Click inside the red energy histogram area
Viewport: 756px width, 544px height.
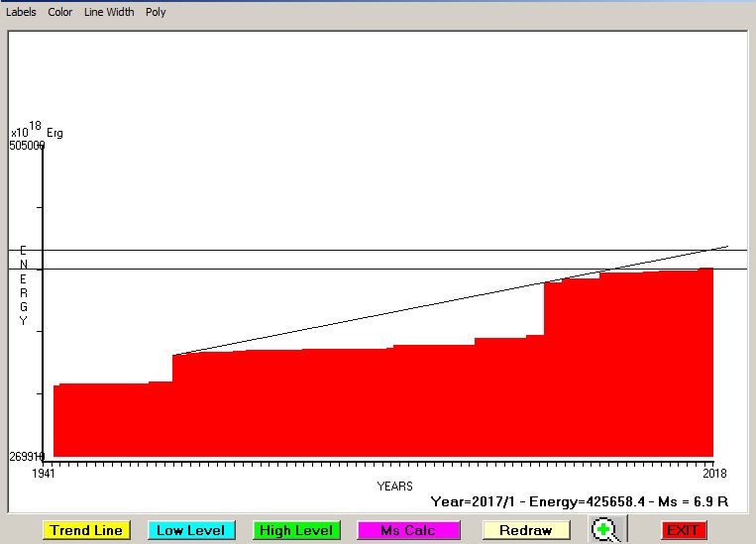(396, 406)
